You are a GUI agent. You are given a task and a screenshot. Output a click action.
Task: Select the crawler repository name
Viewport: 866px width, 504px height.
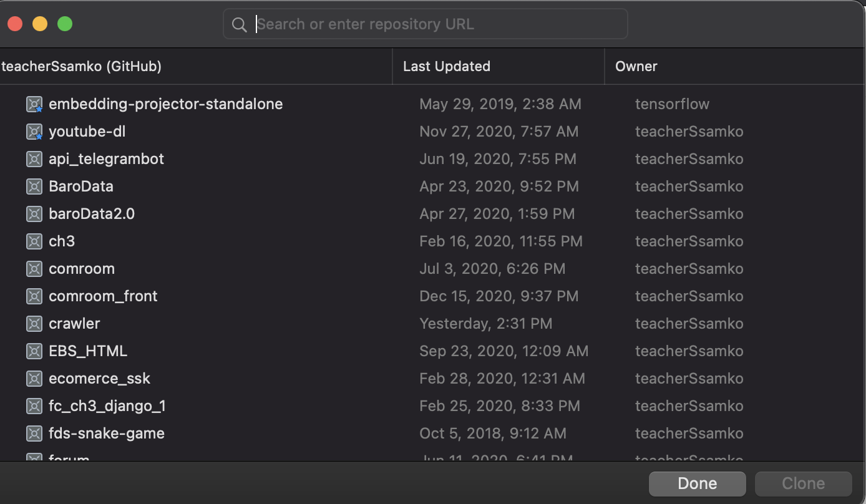coord(74,324)
